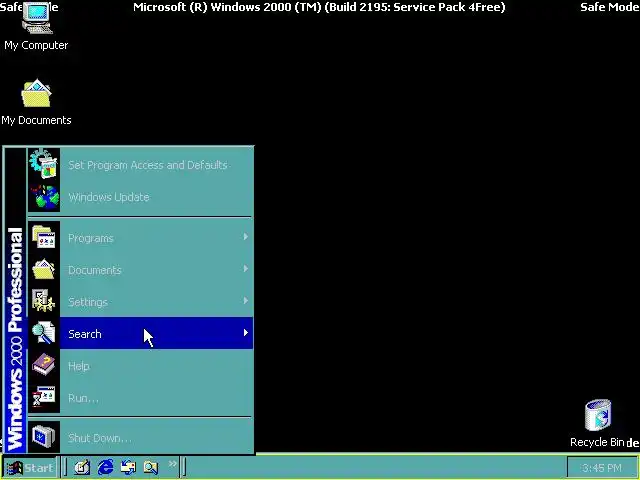Click the Recycle Bin label text
640x480 pixels.
pos(597,442)
